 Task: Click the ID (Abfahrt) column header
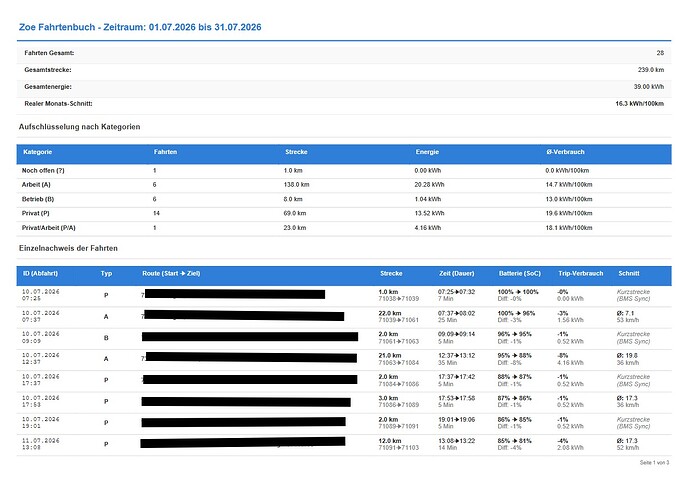pyautogui.click(x=40, y=273)
